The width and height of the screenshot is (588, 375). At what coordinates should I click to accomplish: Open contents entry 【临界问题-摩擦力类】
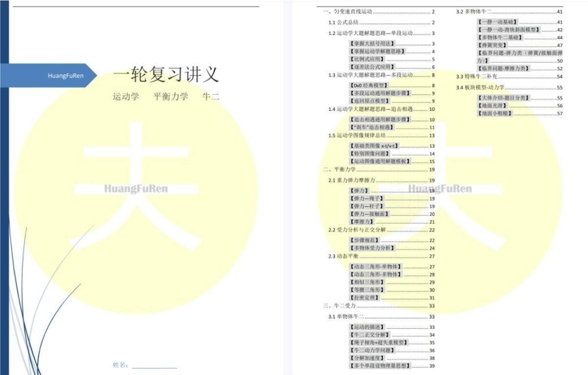point(520,69)
